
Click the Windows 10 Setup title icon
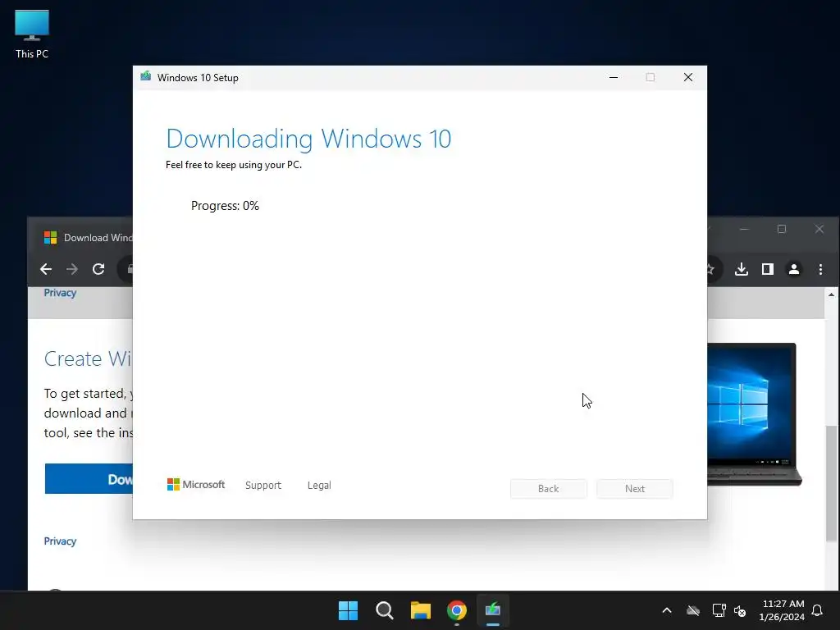click(146, 76)
